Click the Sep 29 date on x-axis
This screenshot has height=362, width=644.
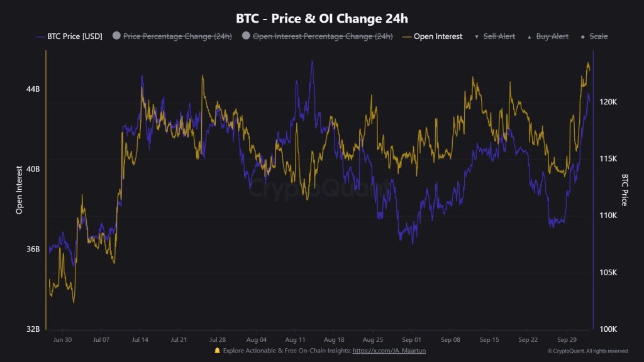tap(567, 339)
